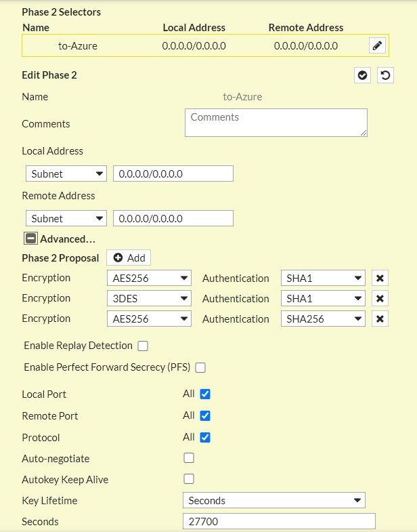The height and width of the screenshot is (532, 417).
Task: Click the Seconds field showing 27700
Action: (x=279, y=522)
